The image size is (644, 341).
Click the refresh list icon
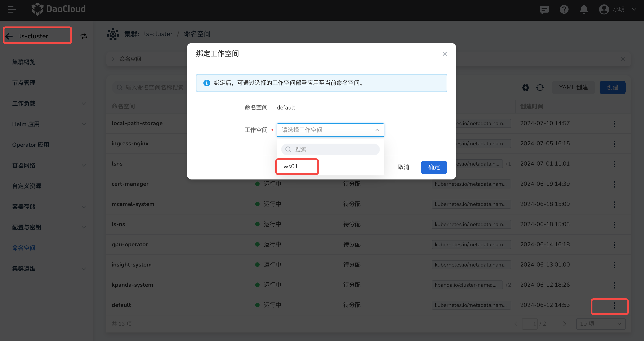pyautogui.click(x=540, y=87)
